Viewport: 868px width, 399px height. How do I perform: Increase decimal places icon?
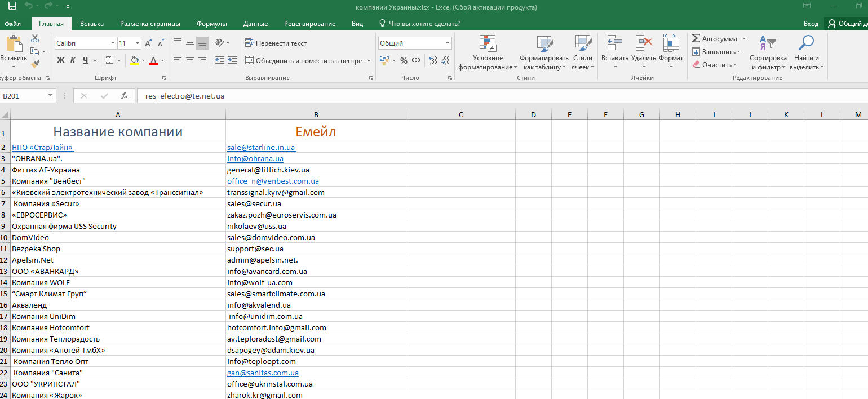coord(433,60)
